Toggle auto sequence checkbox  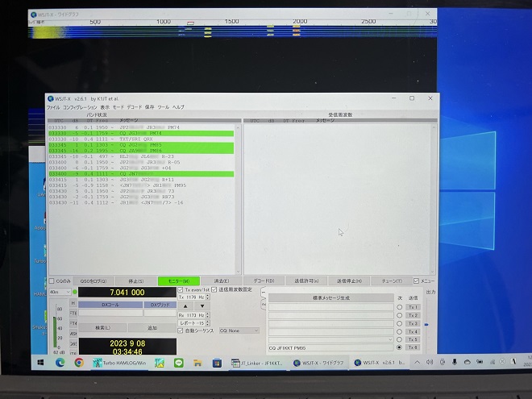click(x=181, y=330)
